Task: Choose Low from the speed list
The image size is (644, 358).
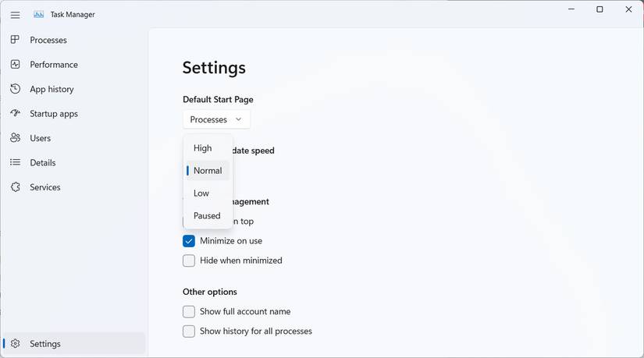Action: (201, 193)
